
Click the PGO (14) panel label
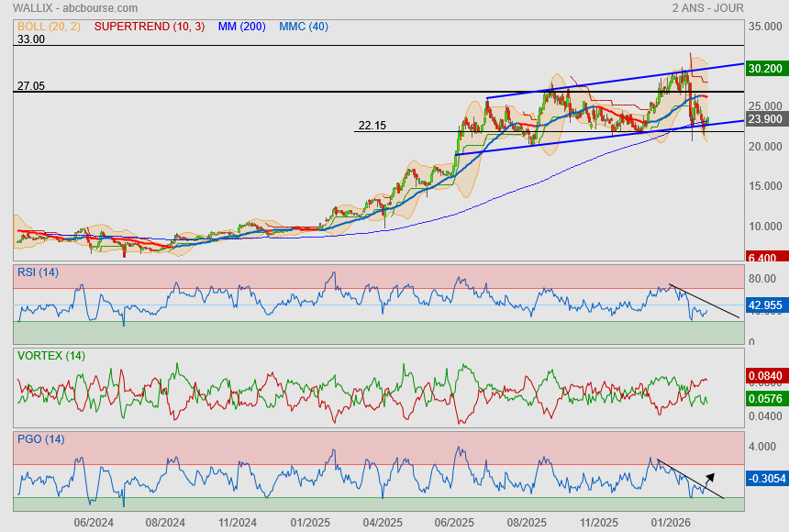tap(40, 438)
